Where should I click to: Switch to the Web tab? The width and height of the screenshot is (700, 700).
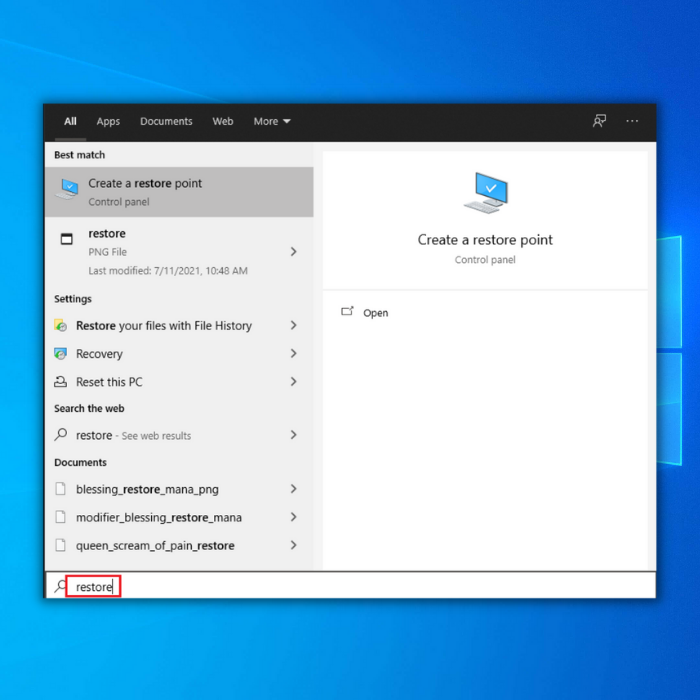tap(223, 121)
